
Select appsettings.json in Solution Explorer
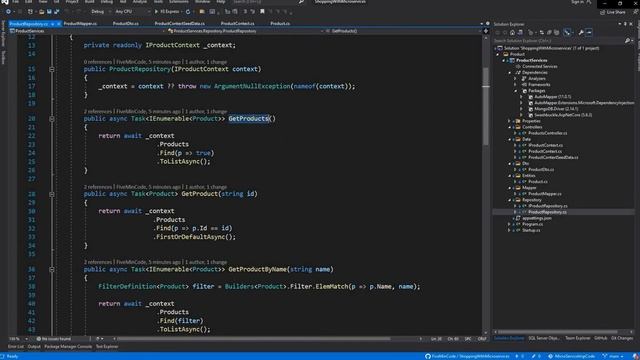[536, 218]
